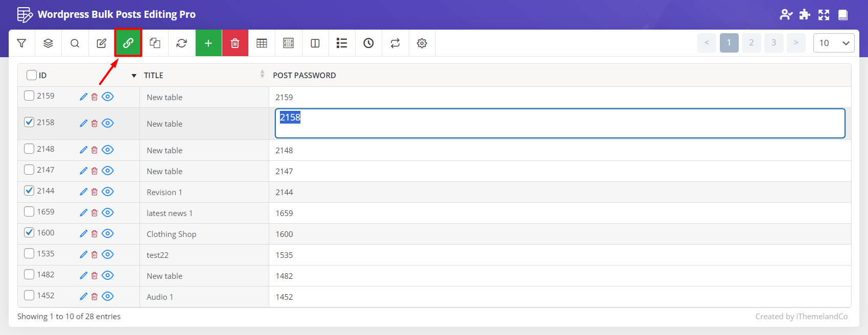
Task: Go to page 2
Action: 752,43
